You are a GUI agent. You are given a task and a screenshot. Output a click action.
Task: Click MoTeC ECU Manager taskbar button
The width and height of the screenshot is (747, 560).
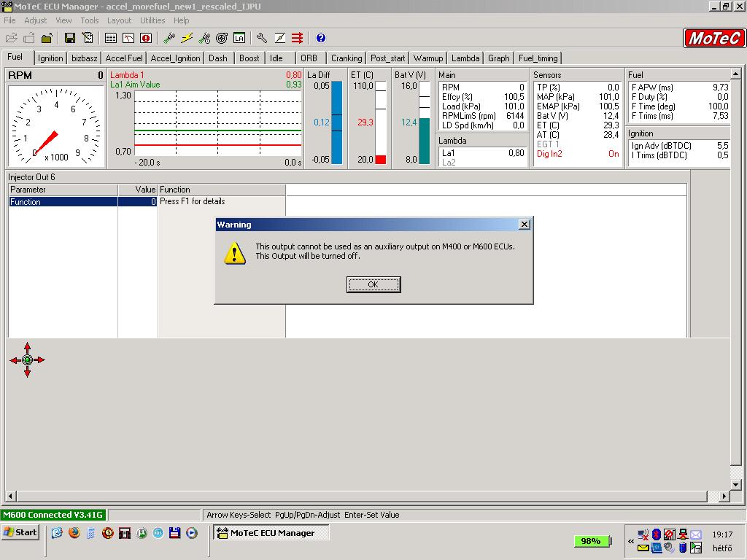coord(271,533)
